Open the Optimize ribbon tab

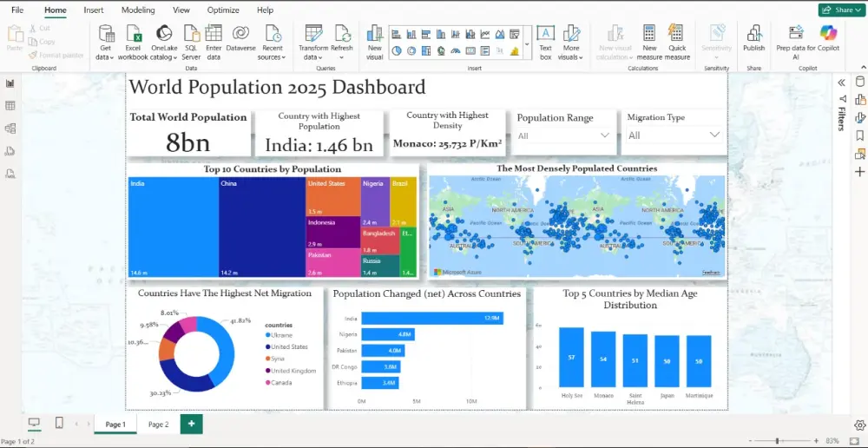coord(223,10)
